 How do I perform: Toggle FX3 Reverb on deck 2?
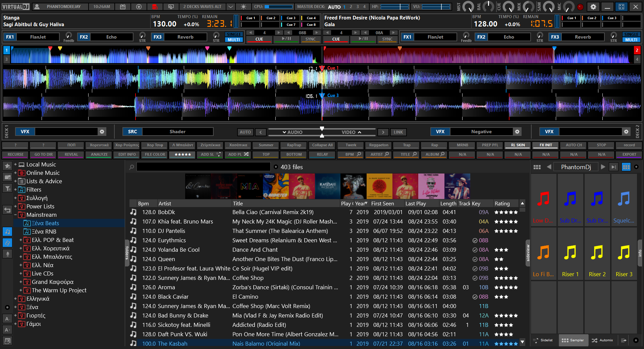coord(555,37)
